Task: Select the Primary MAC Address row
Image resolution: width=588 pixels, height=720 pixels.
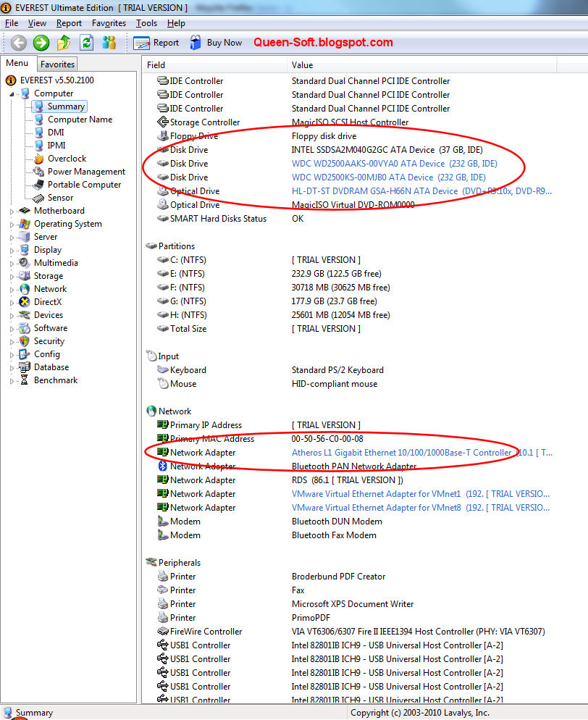Action: pos(349,439)
